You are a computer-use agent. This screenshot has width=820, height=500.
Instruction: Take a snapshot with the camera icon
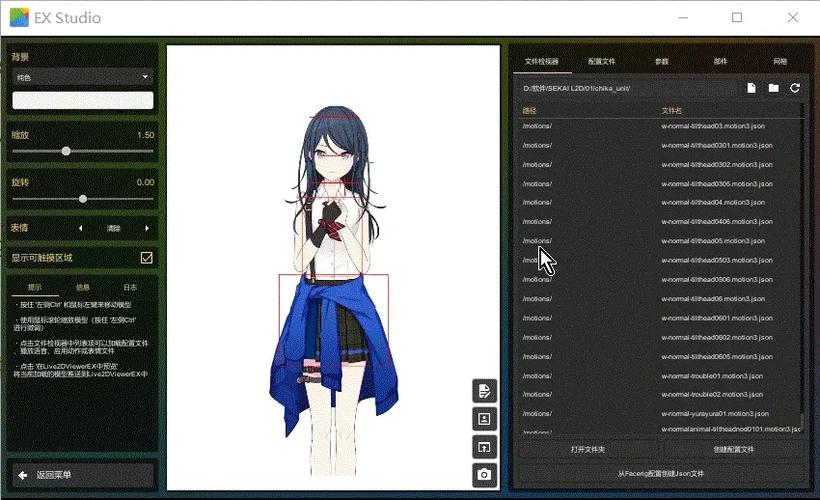coord(484,475)
